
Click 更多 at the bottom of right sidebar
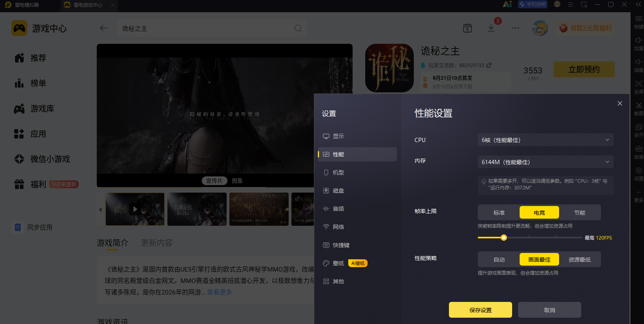pyautogui.click(x=638, y=197)
